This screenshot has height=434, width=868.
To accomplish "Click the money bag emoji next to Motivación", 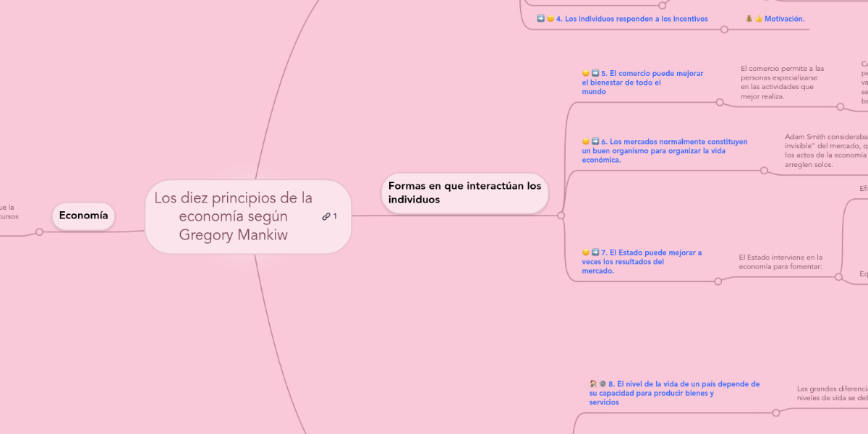I will [x=749, y=19].
